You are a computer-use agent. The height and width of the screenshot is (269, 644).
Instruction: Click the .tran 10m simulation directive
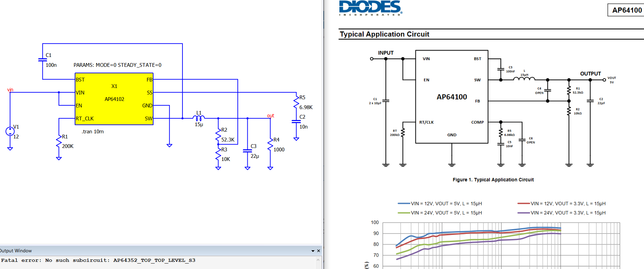coord(92,132)
